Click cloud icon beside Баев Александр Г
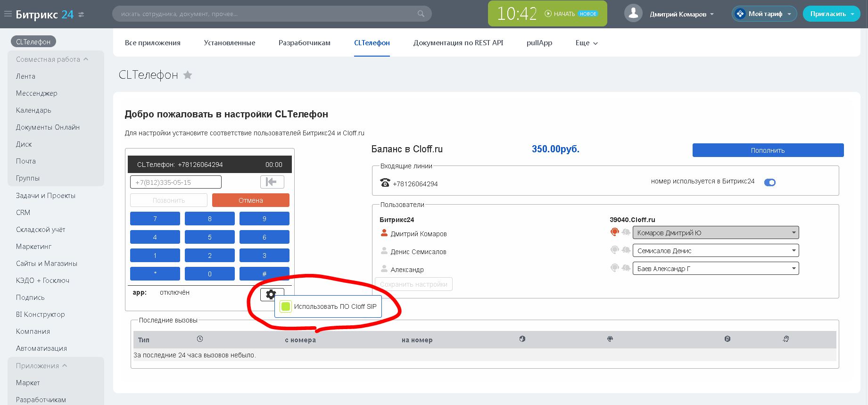This screenshot has height=405, width=868. (x=626, y=268)
